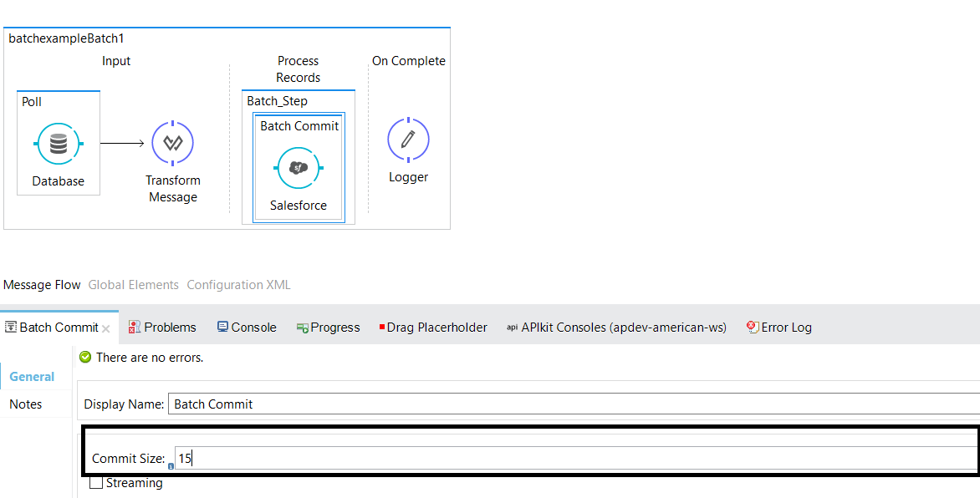Select the Logger component icon
This screenshot has height=498, width=980.
click(x=408, y=140)
